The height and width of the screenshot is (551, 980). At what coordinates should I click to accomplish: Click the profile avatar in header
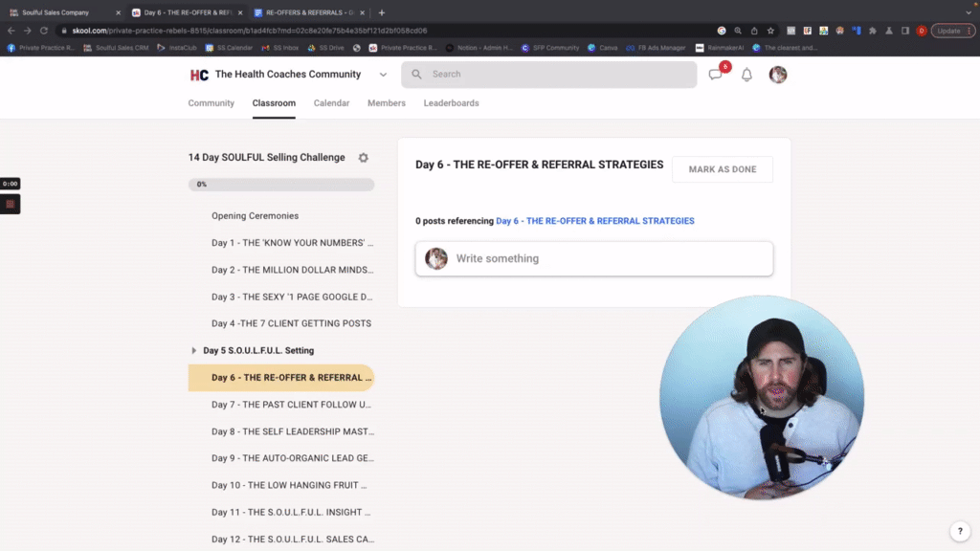click(x=778, y=75)
